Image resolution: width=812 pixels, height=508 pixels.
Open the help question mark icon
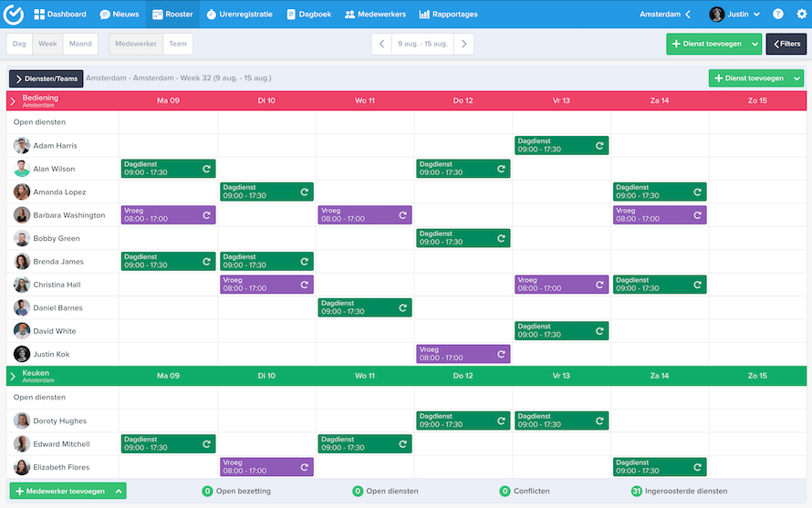(777, 15)
